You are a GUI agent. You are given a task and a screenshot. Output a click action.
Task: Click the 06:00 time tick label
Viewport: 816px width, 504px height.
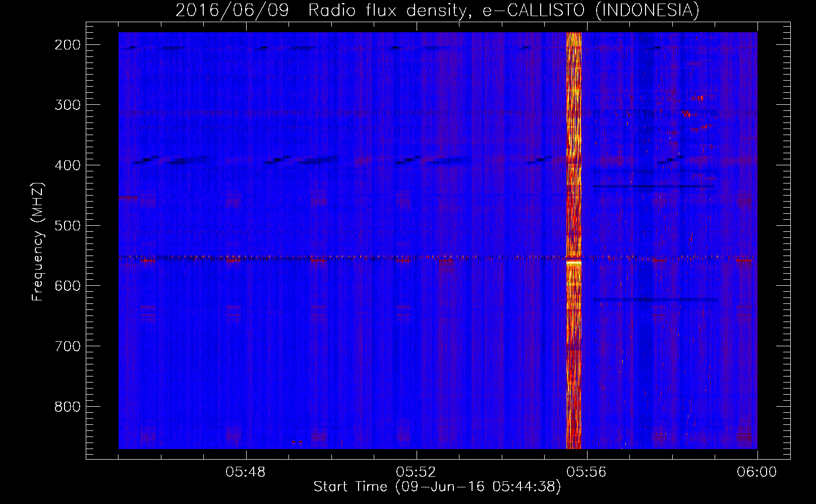(757, 472)
